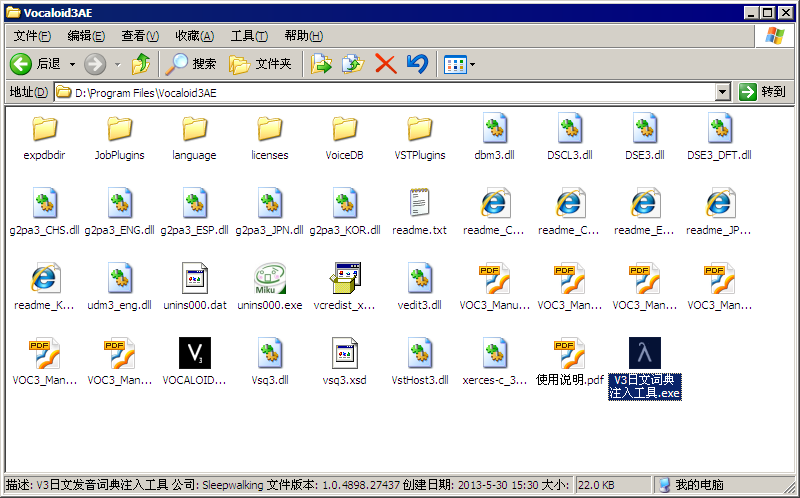Select the DSE3.dll file

coord(644,137)
